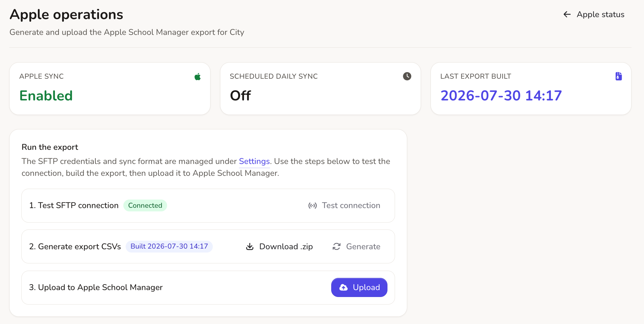The height and width of the screenshot is (324, 644).
Task: Select the Enabled status text
Action: point(46,96)
